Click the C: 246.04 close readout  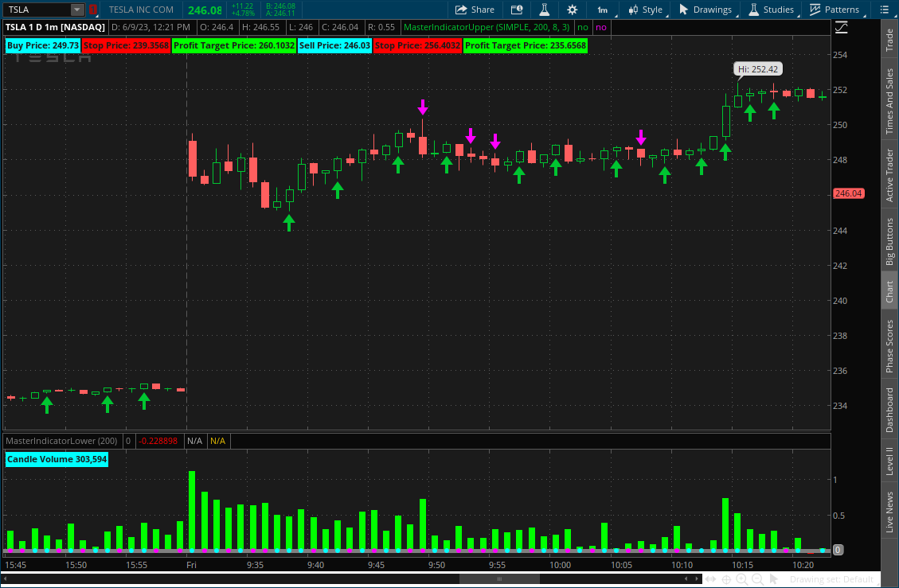pos(340,27)
